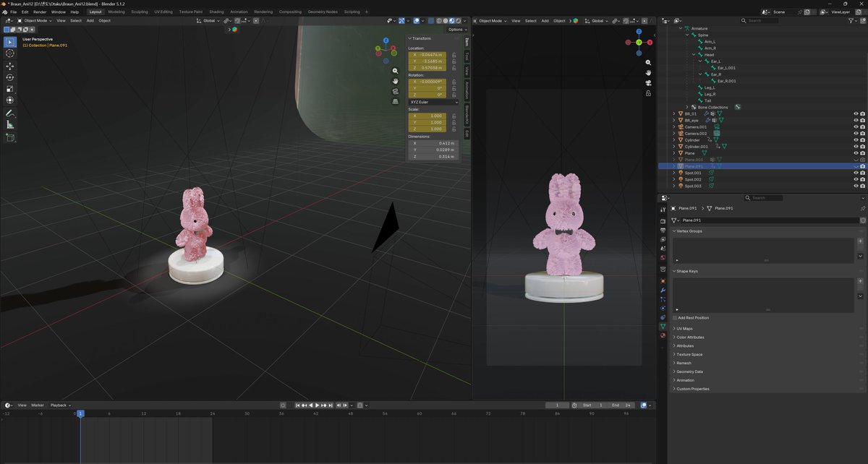Click Rotation X value field

pyautogui.click(x=427, y=82)
